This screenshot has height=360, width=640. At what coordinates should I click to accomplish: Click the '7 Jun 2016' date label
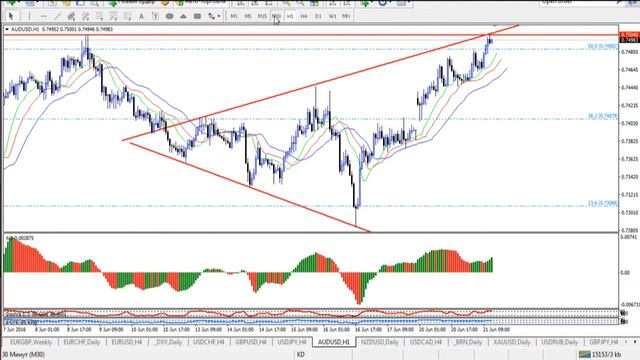pos(14,329)
